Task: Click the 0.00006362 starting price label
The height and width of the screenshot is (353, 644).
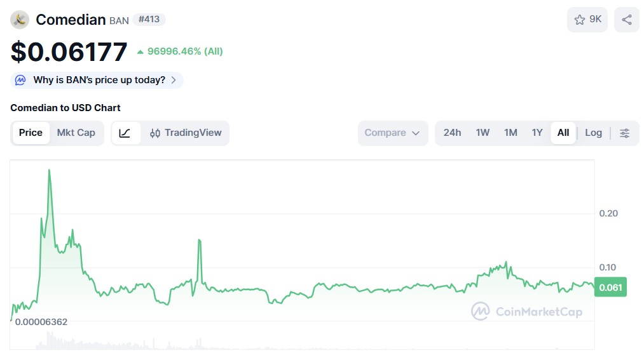Action: [41, 322]
